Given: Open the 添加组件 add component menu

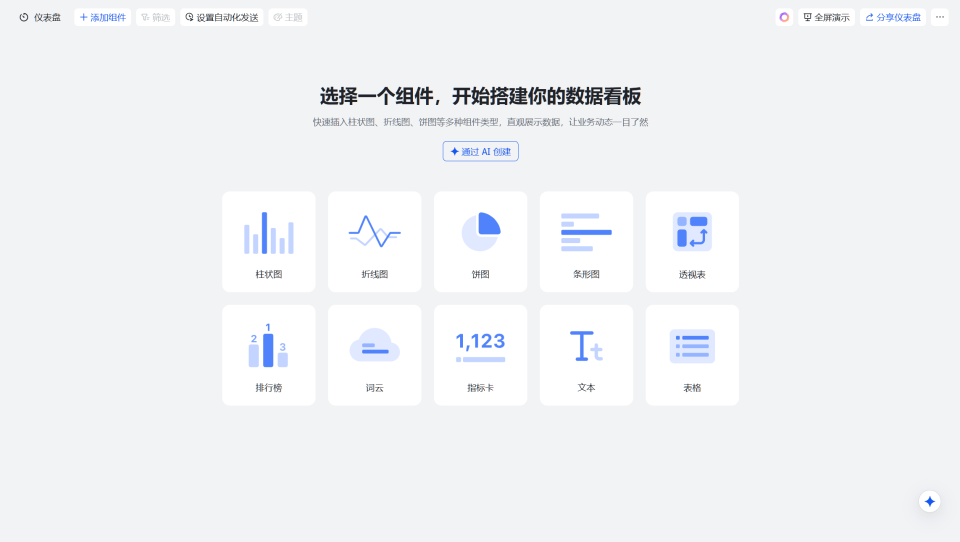Looking at the screenshot, I should [103, 17].
